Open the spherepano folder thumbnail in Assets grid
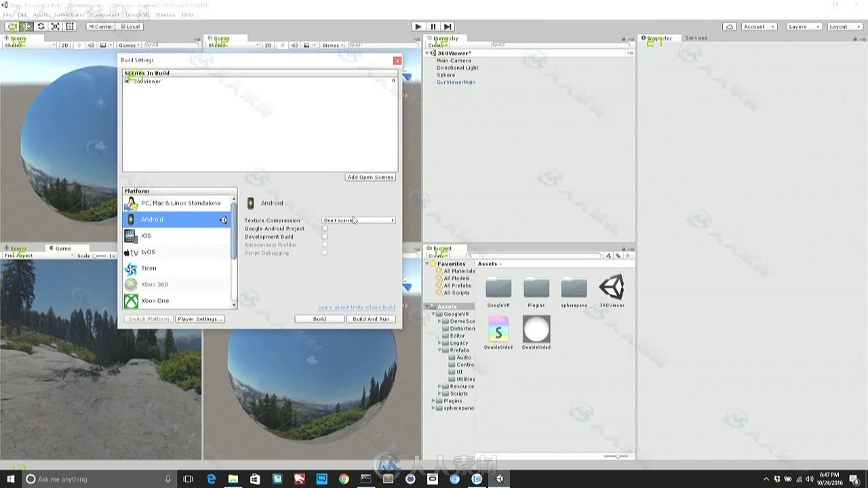 click(574, 291)
